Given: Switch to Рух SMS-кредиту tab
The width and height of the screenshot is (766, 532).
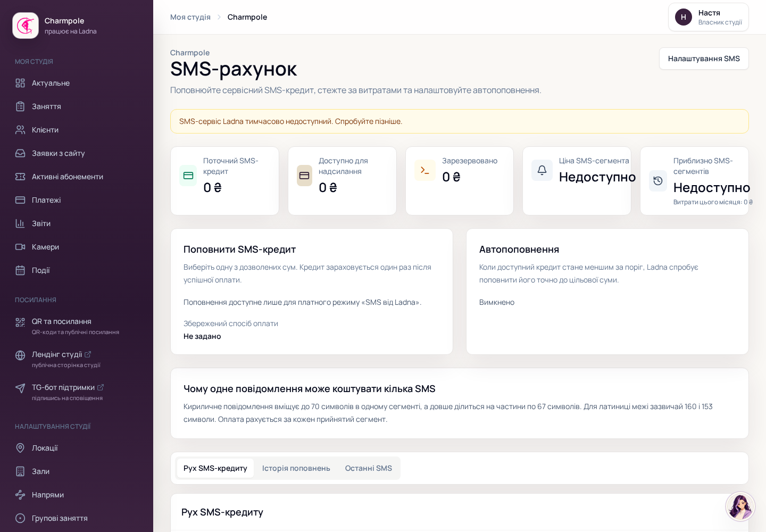Looking at the screenshot, I should [215, 468].
